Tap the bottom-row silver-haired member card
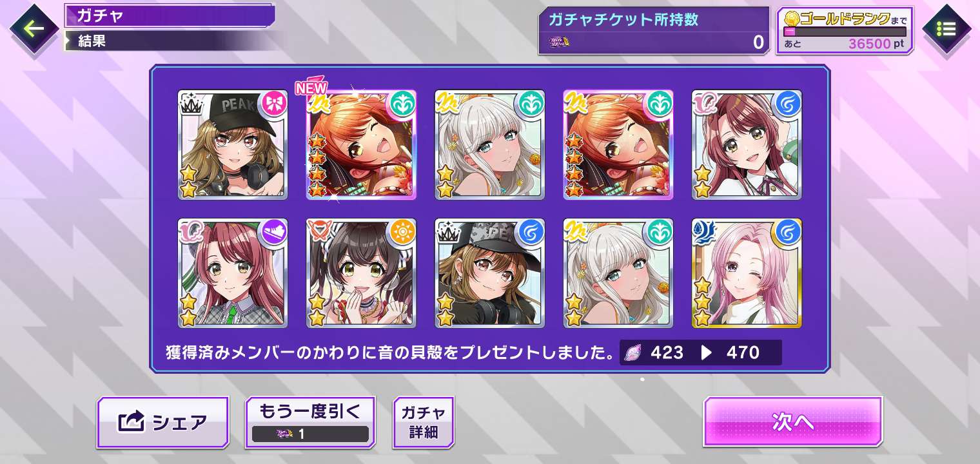The width and height of the screenshot is (980, 464). (618, 273)
